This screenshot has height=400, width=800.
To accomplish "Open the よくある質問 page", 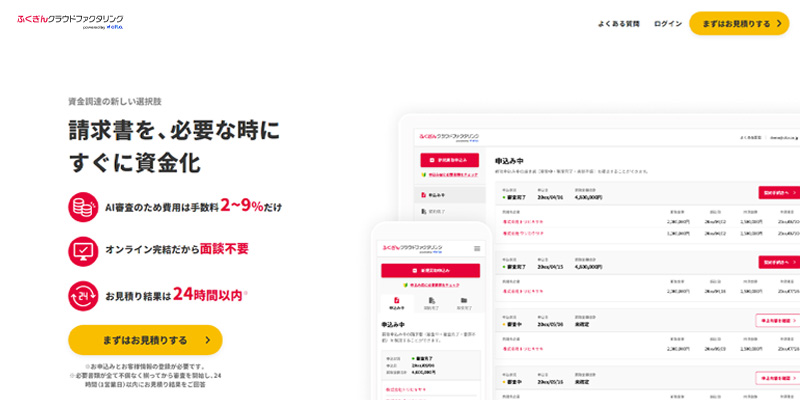I will tap(618, 23).
